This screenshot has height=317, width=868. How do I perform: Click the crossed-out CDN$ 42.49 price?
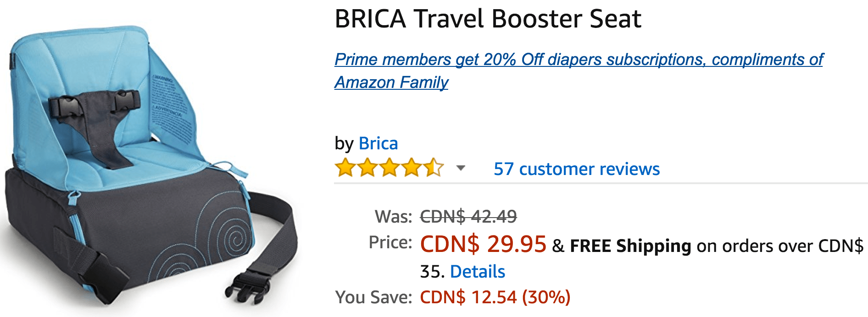(468, 216)
